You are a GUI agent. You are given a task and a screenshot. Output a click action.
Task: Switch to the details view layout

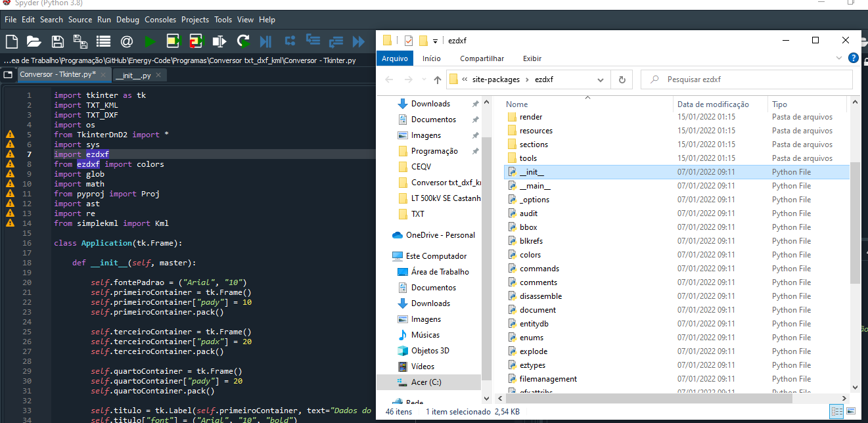[836, 412]
